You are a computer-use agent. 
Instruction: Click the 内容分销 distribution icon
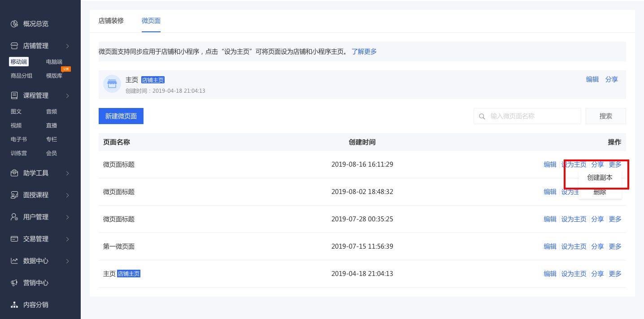tap(14, 305)
